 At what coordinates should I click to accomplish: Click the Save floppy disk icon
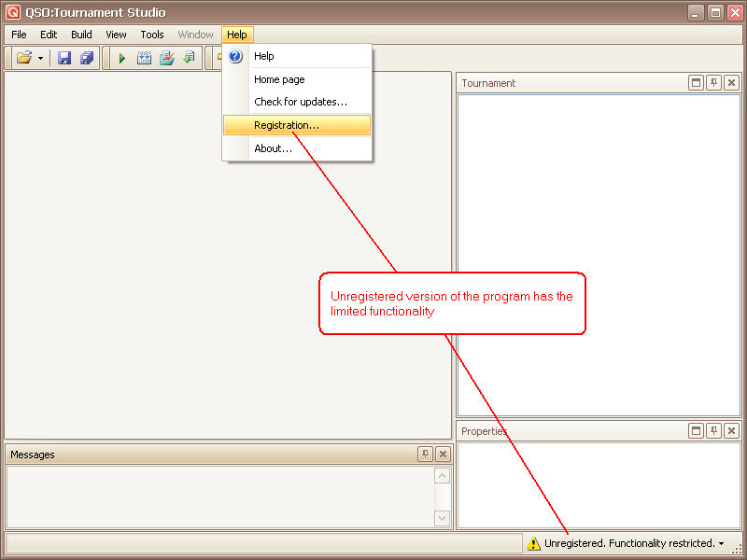click(x=64, y=58)
